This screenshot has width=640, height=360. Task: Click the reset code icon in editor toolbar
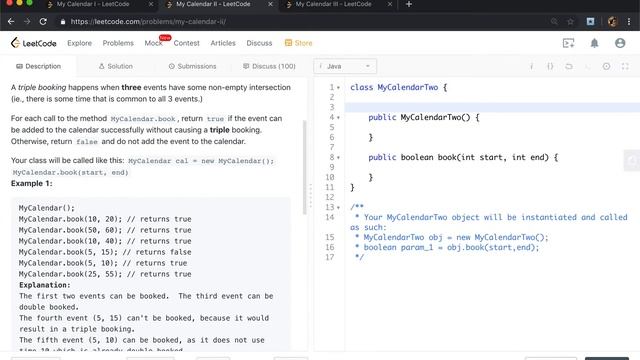point(569,66)
